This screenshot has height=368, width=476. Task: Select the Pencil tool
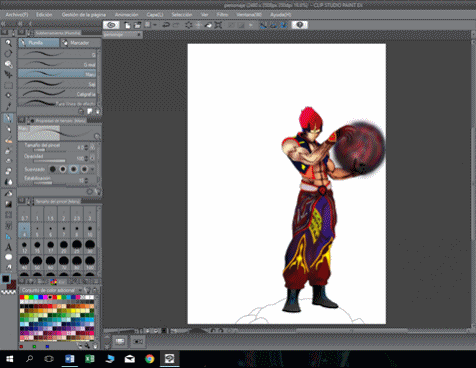pyautogui.click(x=8, y=129)
